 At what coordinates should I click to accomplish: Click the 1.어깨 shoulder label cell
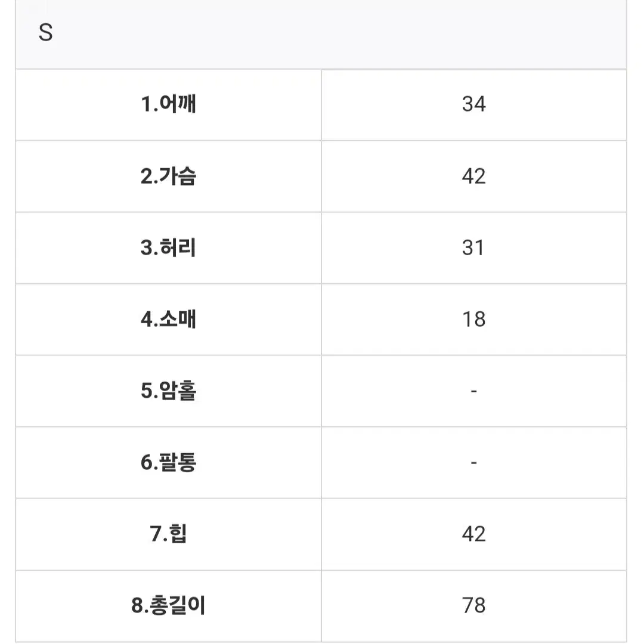(168, 105)
